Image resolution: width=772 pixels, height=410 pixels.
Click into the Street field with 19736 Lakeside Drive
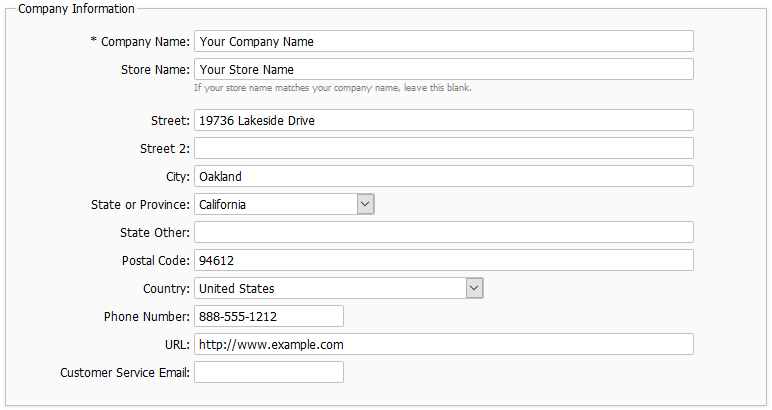pyautogui.click(x=443, y=120)
